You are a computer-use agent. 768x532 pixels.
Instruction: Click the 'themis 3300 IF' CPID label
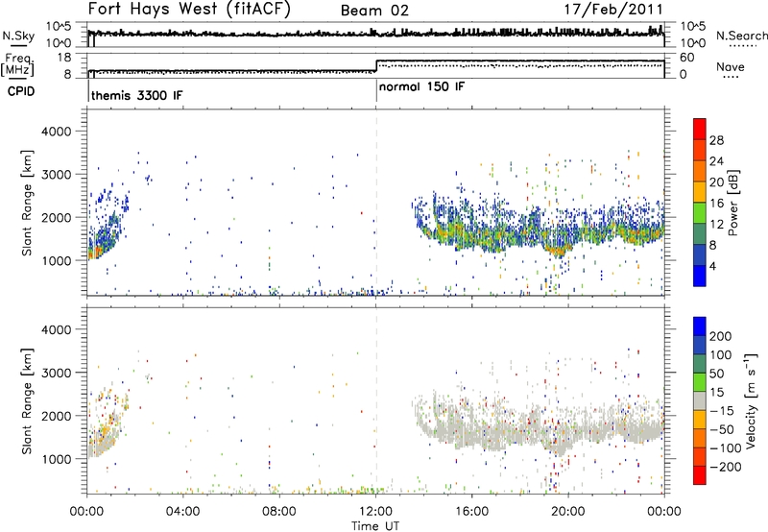[137, 95]
